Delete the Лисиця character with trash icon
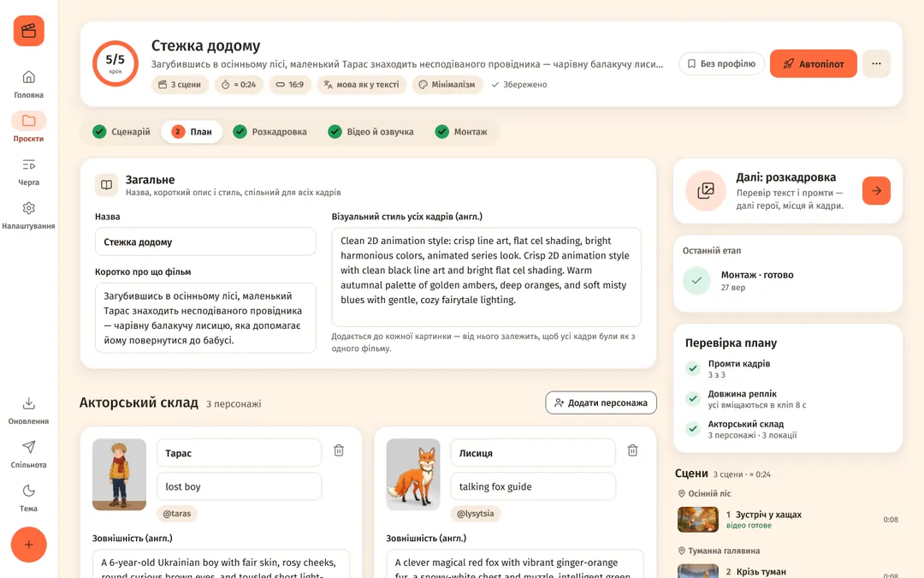This screenshot has height=578, width=924. coord(632,450)
